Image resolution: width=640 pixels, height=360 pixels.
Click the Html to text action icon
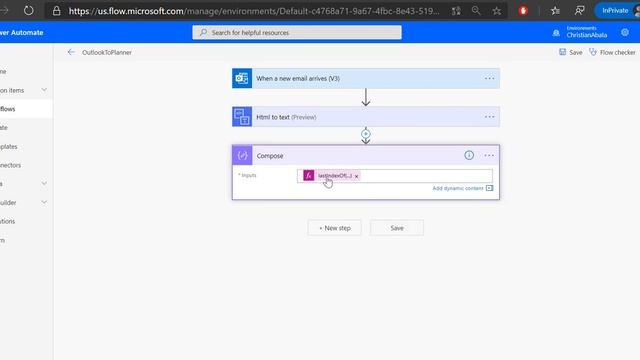[242, 117]
